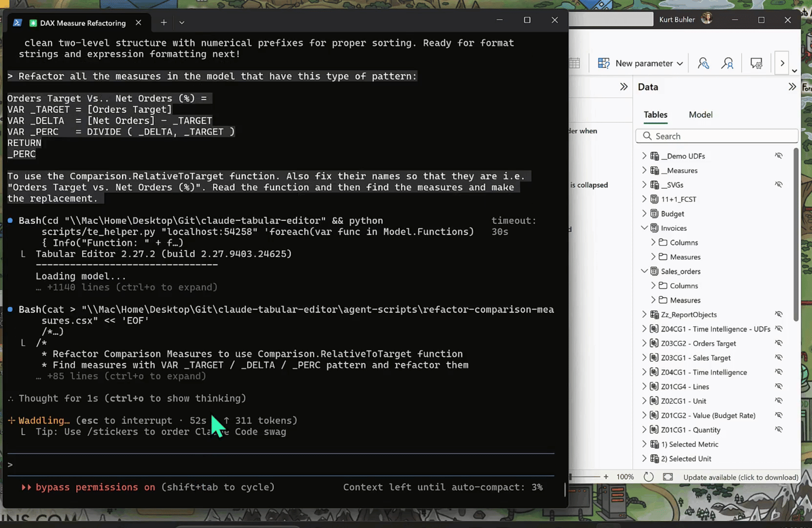Collapse pane left of Data with chevrons
The width and height of the screenshot is (812, 528).
624,87
